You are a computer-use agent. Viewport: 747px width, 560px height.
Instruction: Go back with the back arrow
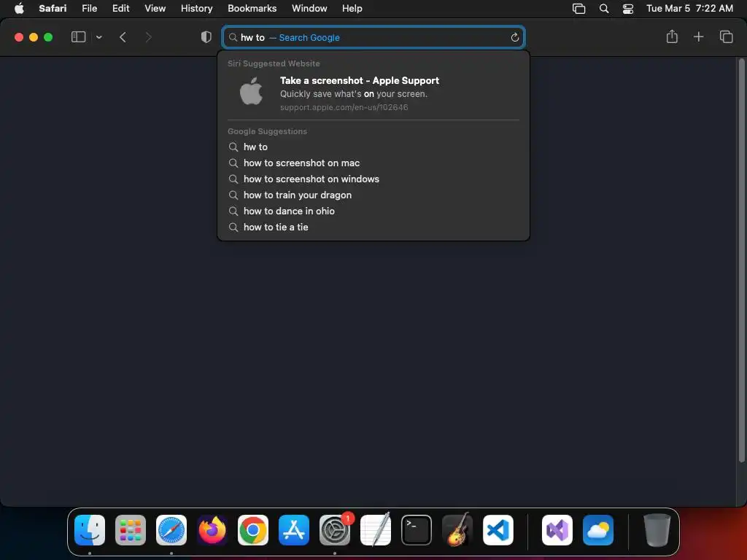[123, 37]
